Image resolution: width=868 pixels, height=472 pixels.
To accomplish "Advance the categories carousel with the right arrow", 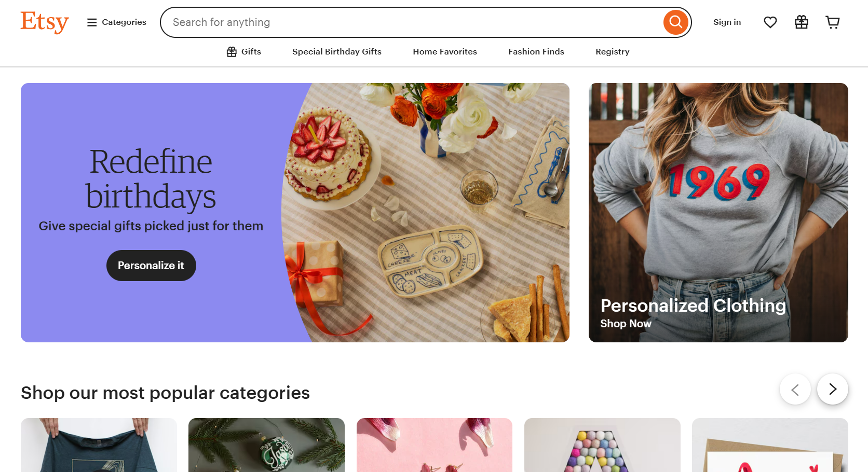I will tap(833, 389).
